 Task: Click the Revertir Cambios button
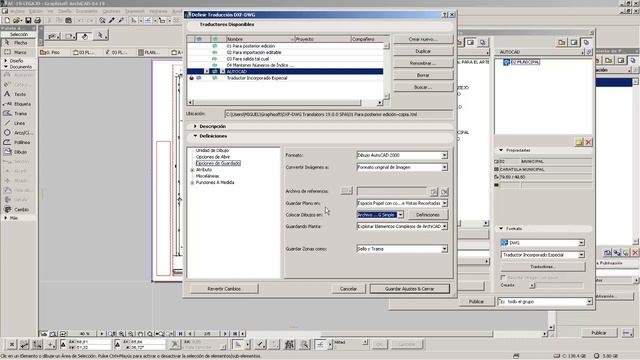point(224,289)
